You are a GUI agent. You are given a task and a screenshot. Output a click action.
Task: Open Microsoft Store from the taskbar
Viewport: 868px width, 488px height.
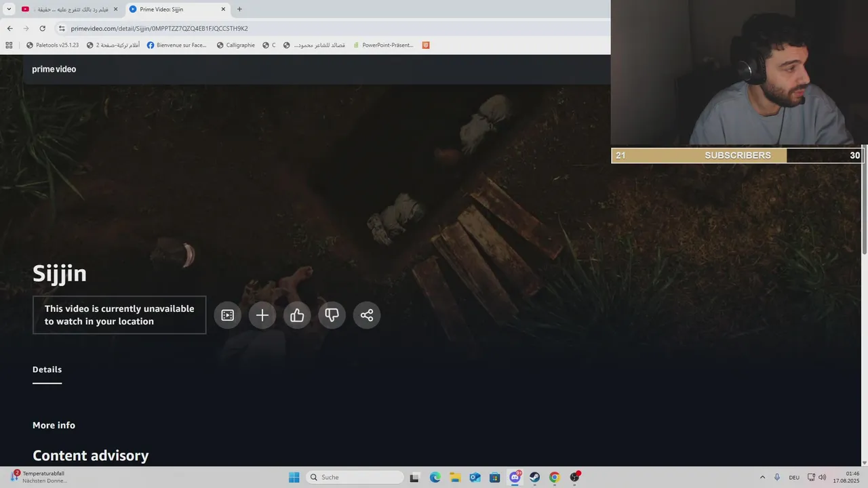(495, 477)
